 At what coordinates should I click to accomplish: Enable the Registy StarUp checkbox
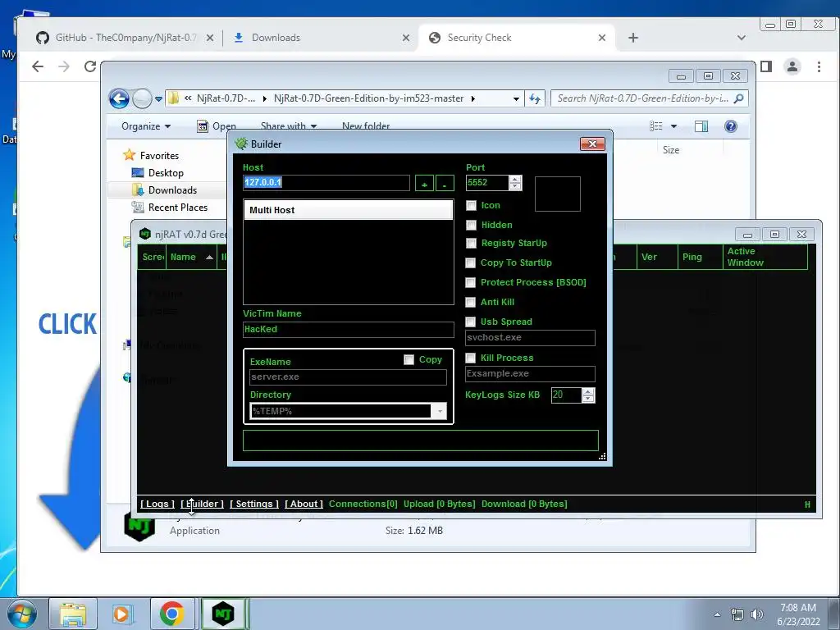tap(471, 243)
